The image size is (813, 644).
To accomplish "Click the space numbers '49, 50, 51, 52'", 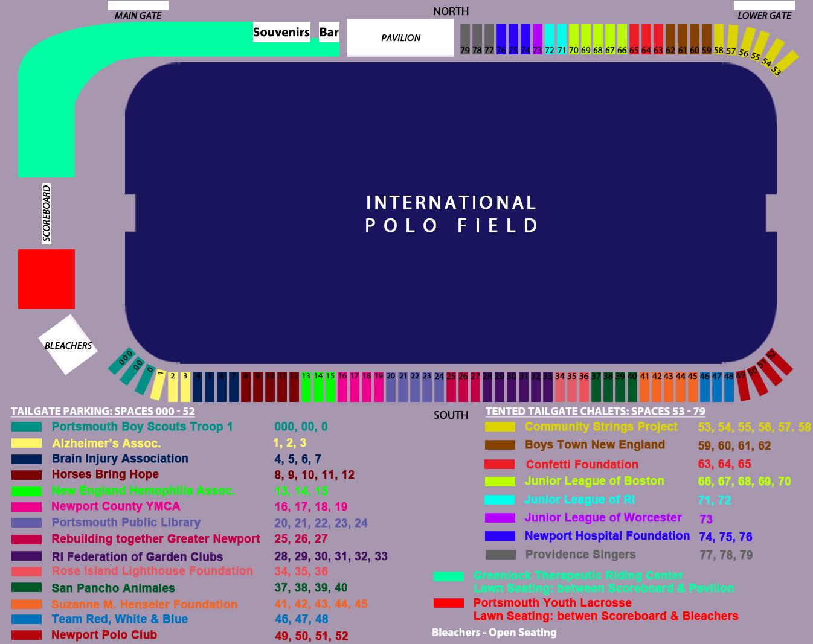I will click(311, 636).
